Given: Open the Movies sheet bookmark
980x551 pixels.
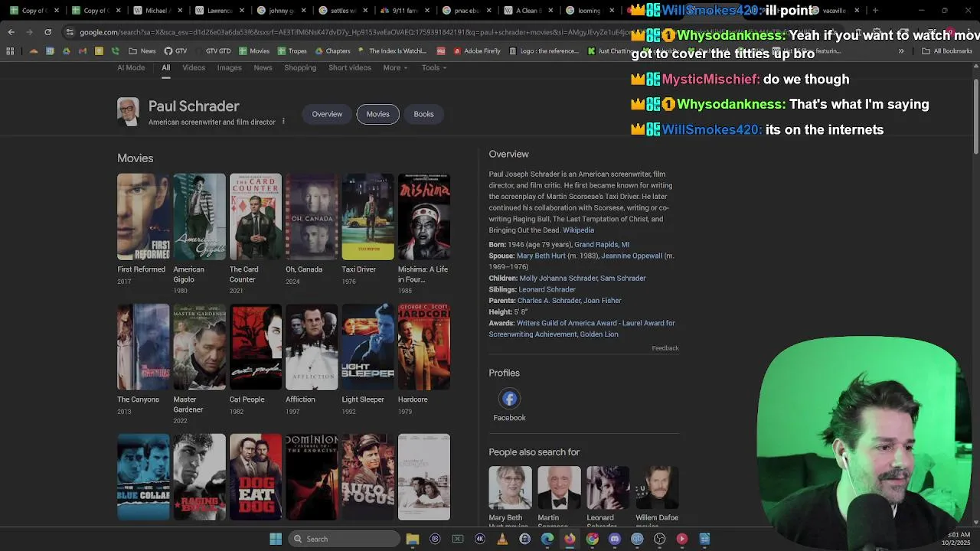Looking at the screenshot, I should coord(254,51).
